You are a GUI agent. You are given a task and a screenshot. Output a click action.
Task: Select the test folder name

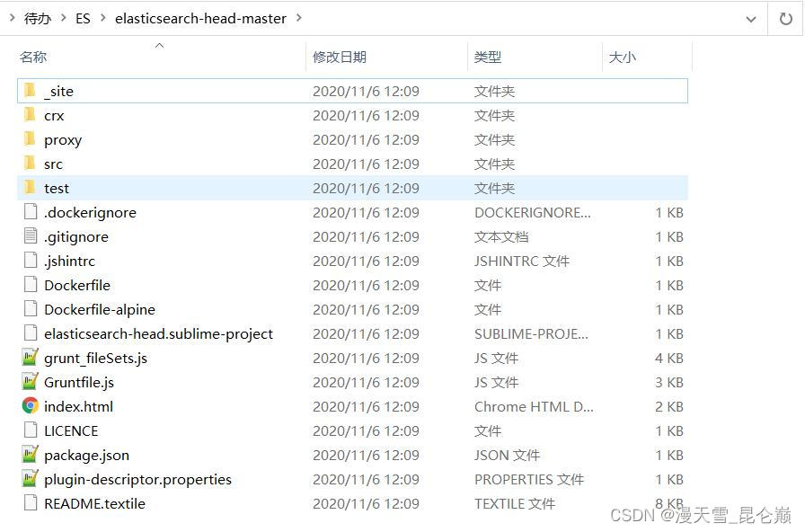pyautogui.click(x=57, y=189)
